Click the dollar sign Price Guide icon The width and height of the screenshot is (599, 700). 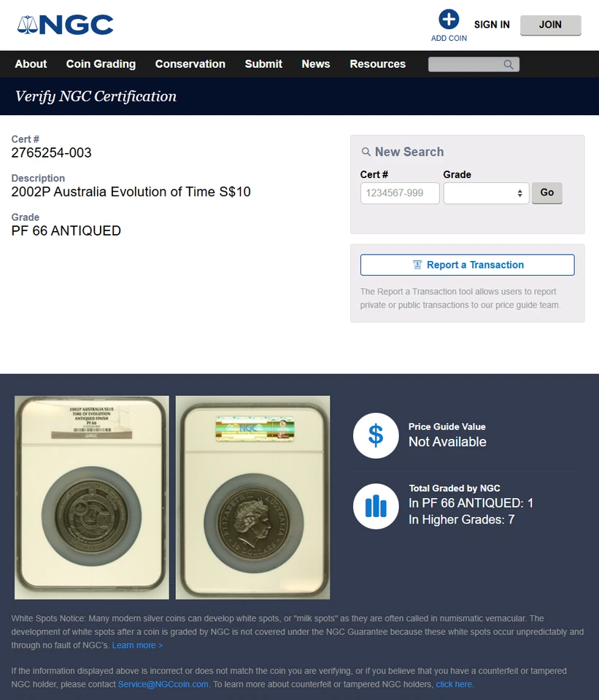tap(376, 435)
